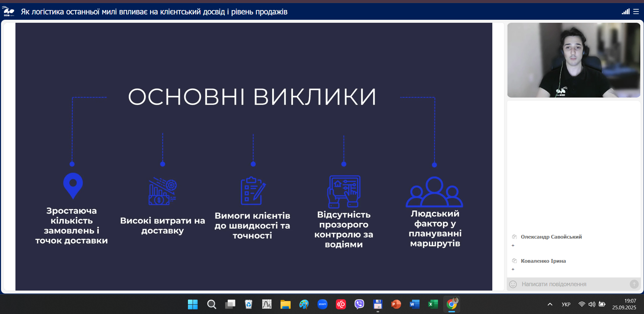
Task: Click the Коваленко Ірина name in chat
Action: click(x=543, y=261)
